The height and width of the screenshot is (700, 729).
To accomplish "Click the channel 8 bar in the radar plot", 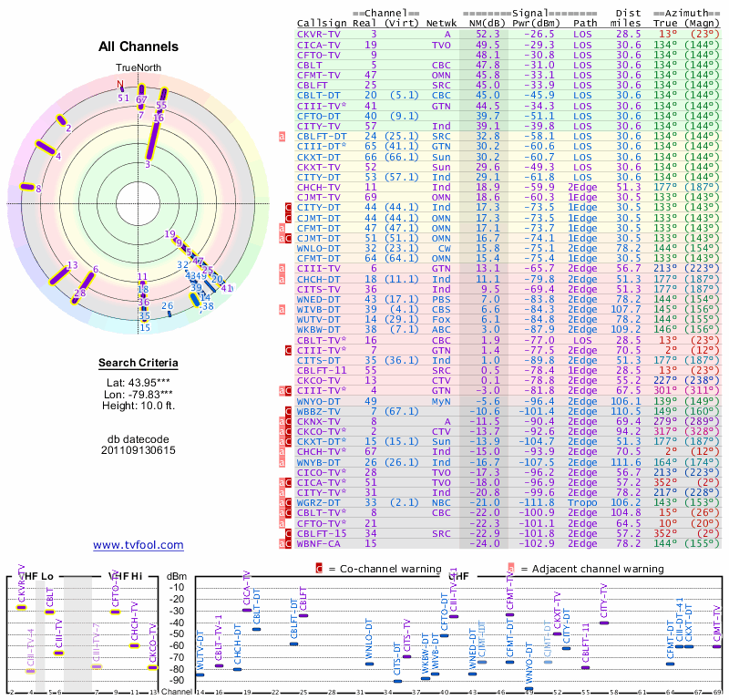I will click(27, 187).
